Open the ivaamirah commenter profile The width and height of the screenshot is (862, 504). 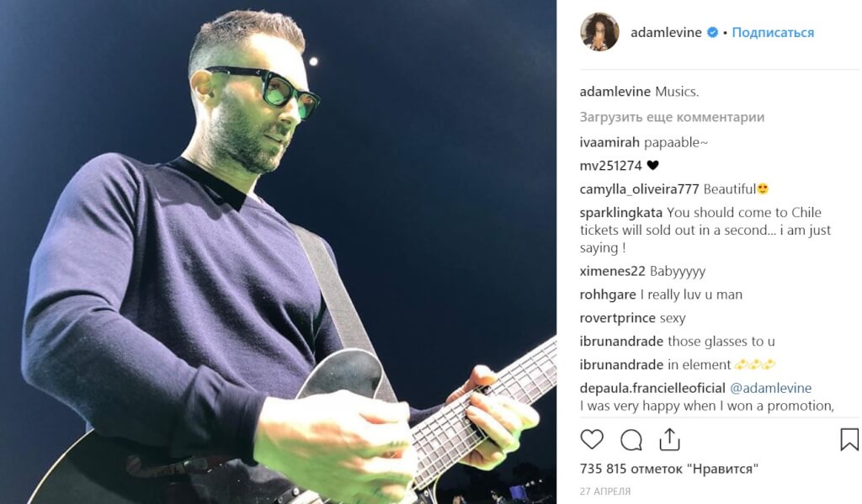(x=609, y=142)
